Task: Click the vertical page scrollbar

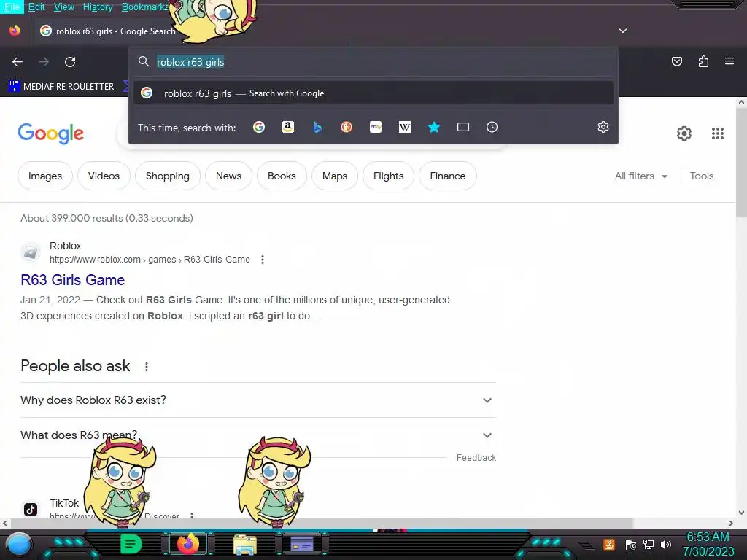Action: [x=741, y=162]
